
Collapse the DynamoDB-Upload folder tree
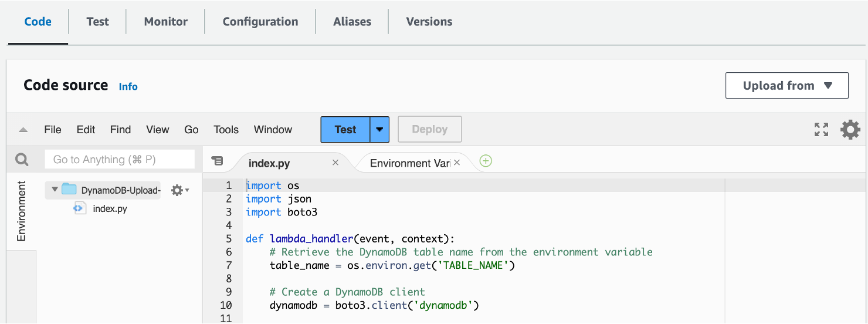click(x=55, y=190)
